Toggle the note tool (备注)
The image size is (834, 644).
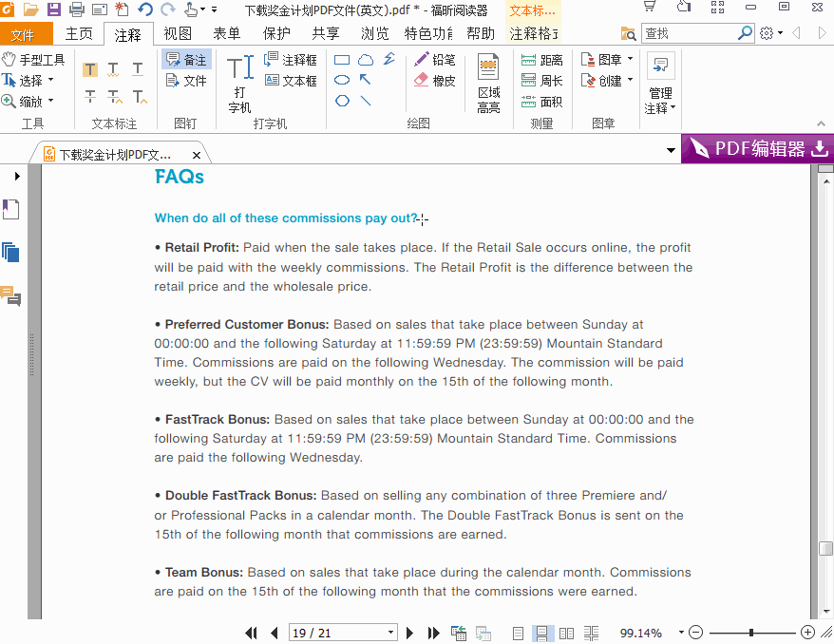pyautogui.click(x=186, y=60)
